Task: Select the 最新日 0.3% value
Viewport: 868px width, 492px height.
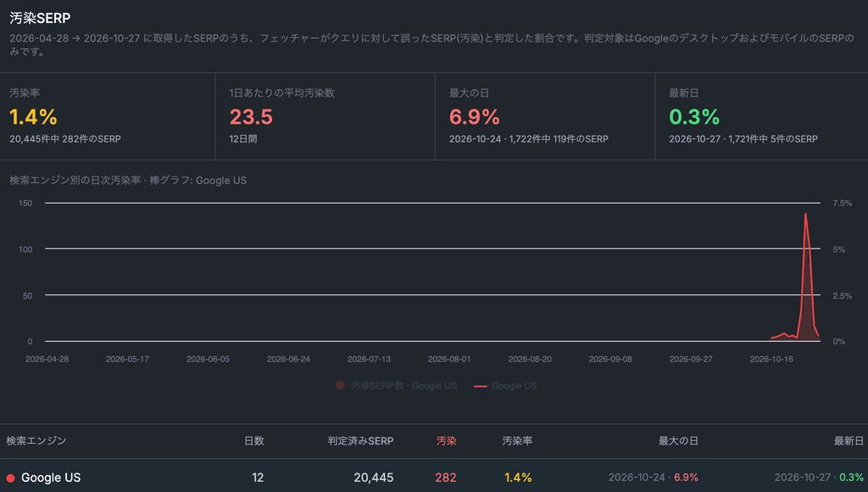Action: (x=694, y=117)
